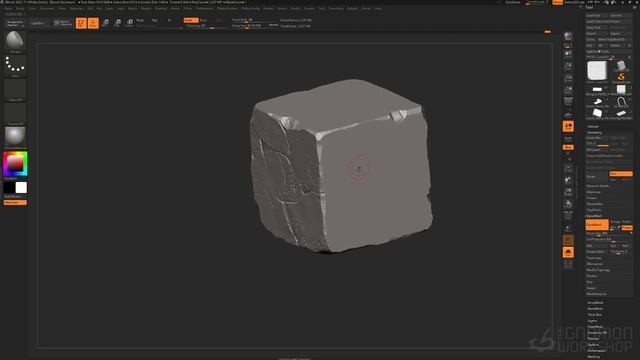Open the Preferences menu
Screen dimensions: 640x360
pyautogui.click(x=204, y=8)
